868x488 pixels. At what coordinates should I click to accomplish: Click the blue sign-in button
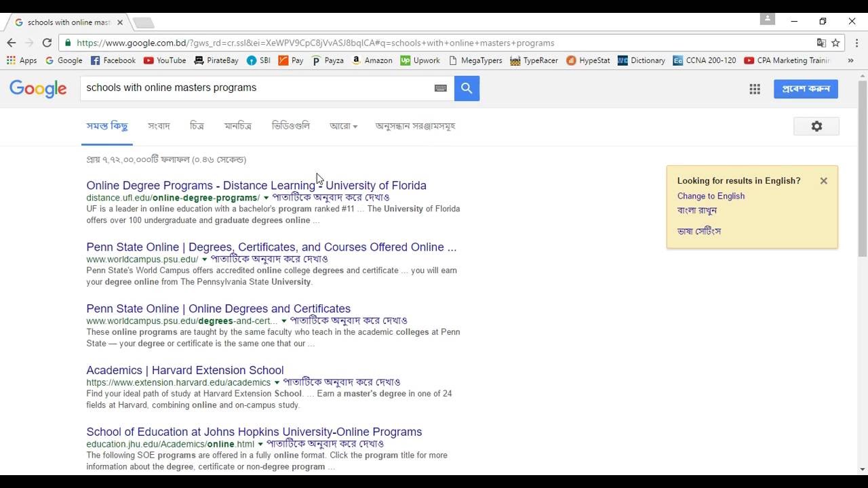pos(806,89)
